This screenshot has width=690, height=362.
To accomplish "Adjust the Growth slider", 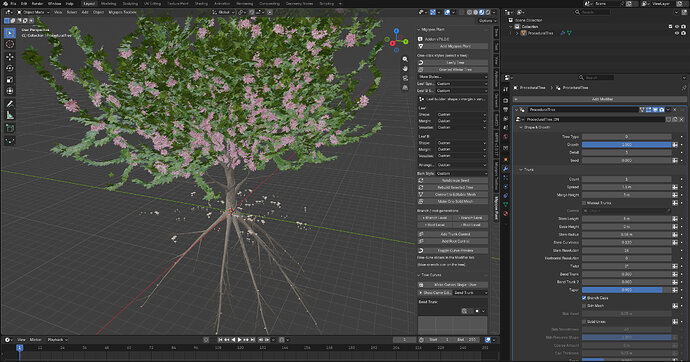I will click(627, 145).
